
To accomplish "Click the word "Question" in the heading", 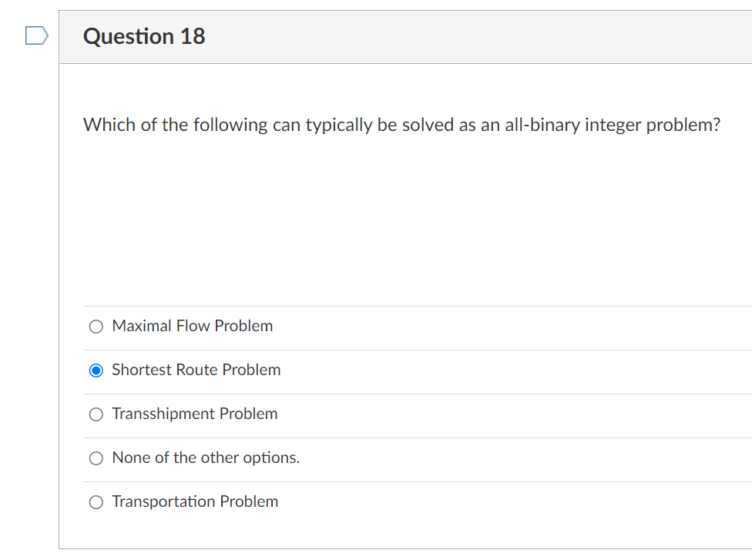I will [129, 36].
